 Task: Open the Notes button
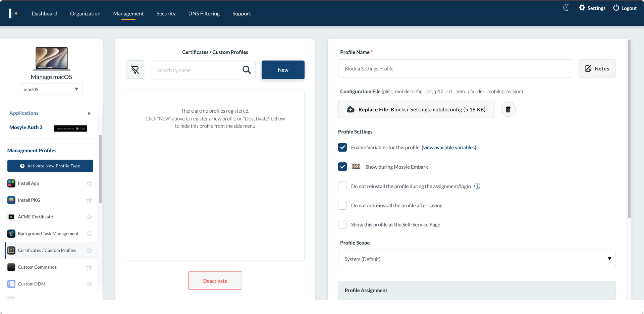[x=597, y=68]
